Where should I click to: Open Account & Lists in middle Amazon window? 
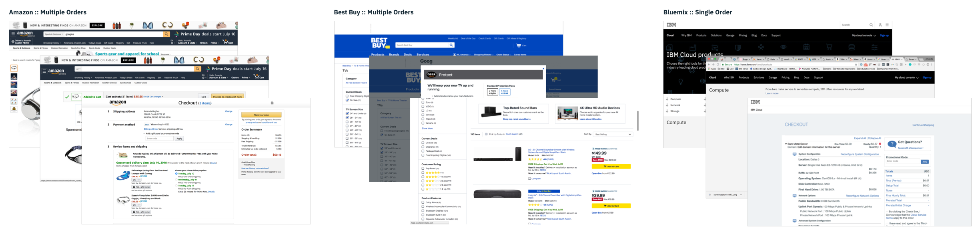point(218,77)
